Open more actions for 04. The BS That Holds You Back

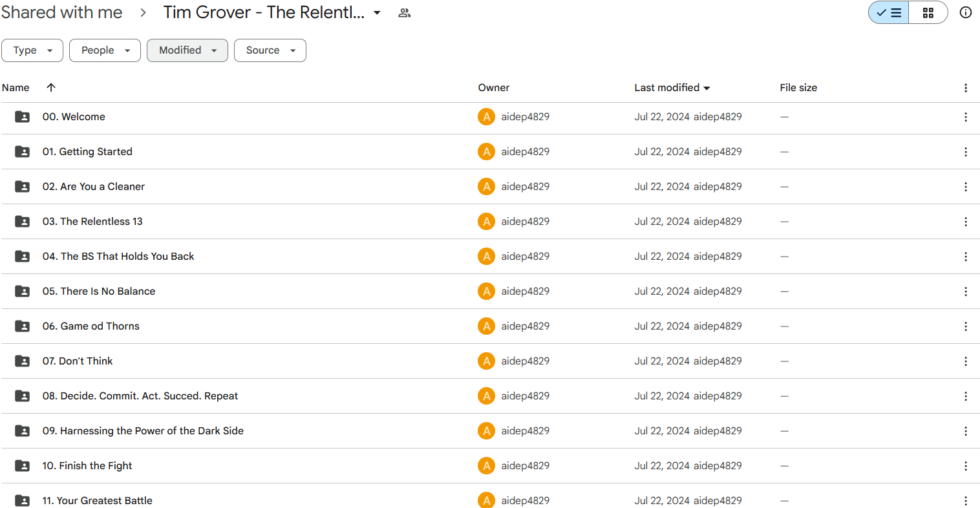point(966,257)
